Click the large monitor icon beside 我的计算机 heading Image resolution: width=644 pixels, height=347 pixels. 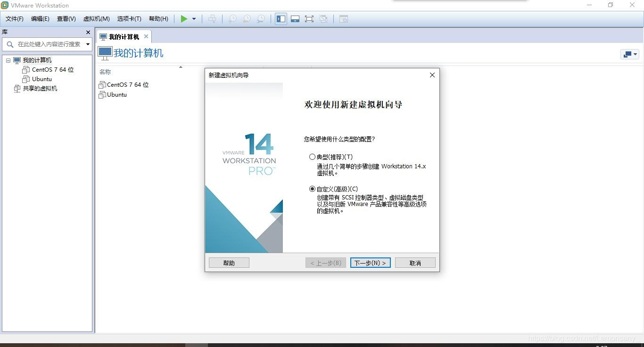(x=105, y=53)
